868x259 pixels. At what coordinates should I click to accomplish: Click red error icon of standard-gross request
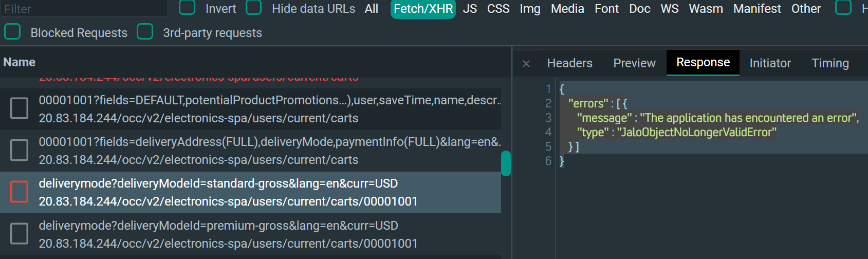[x=20, y=192]
